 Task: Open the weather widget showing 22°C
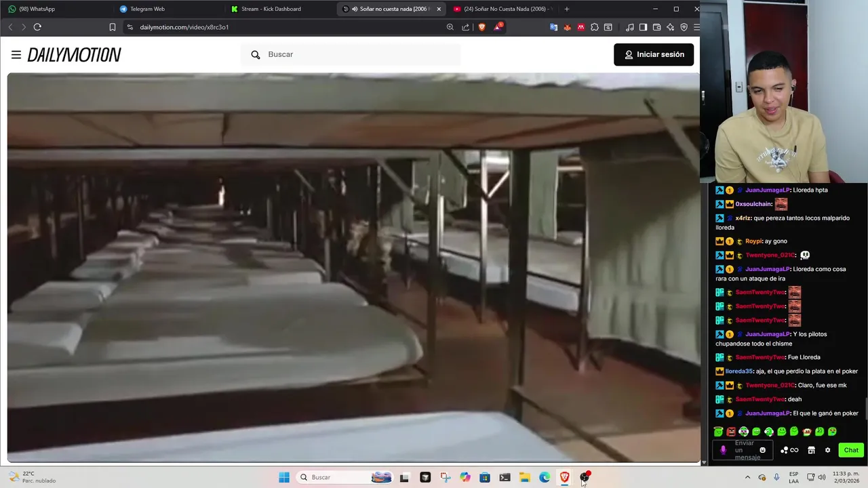point(31,477)
